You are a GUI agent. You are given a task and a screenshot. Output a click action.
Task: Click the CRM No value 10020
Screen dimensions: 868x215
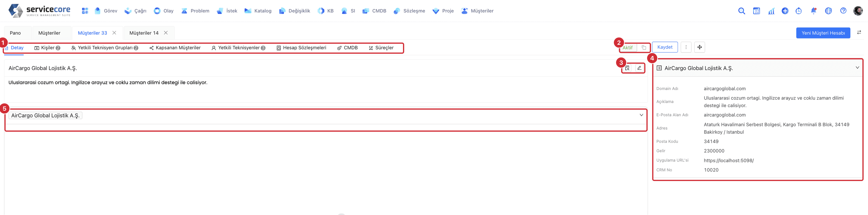pos(711,170)
